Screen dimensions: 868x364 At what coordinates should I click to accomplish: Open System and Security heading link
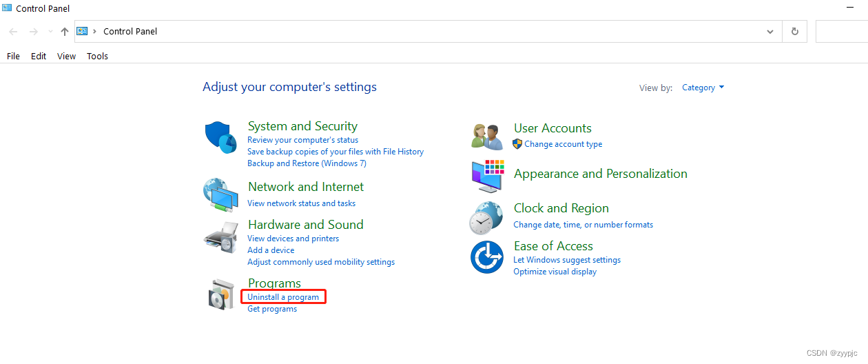tap(302, 126)
